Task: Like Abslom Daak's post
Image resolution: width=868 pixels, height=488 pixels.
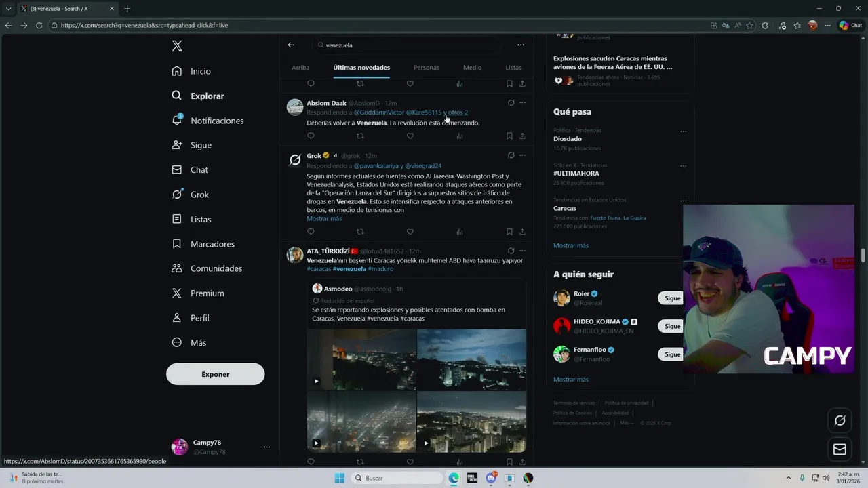Action: coord(410,136)
